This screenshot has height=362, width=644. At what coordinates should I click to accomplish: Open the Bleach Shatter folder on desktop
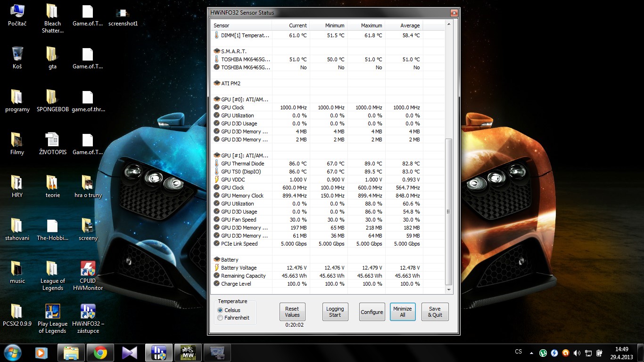click(x=52, y=19)
